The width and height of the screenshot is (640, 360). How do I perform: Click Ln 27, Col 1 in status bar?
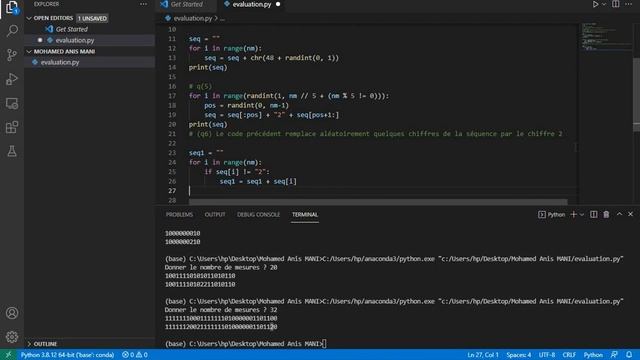tap(483, 355)
